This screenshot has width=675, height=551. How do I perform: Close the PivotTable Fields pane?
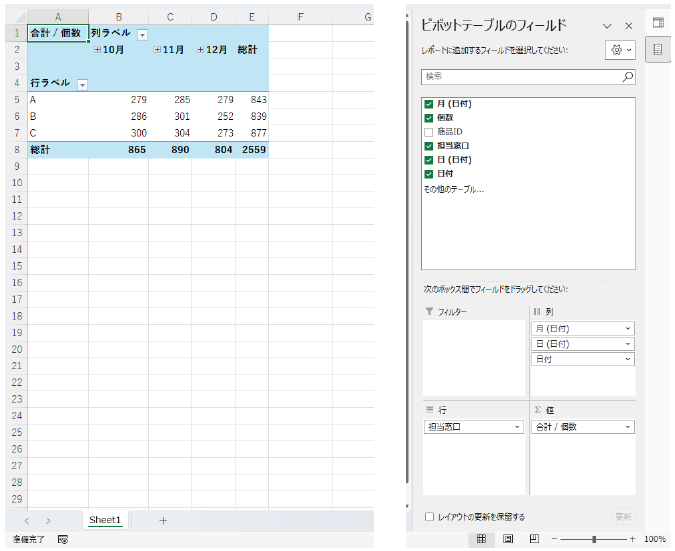pos(628,26)
